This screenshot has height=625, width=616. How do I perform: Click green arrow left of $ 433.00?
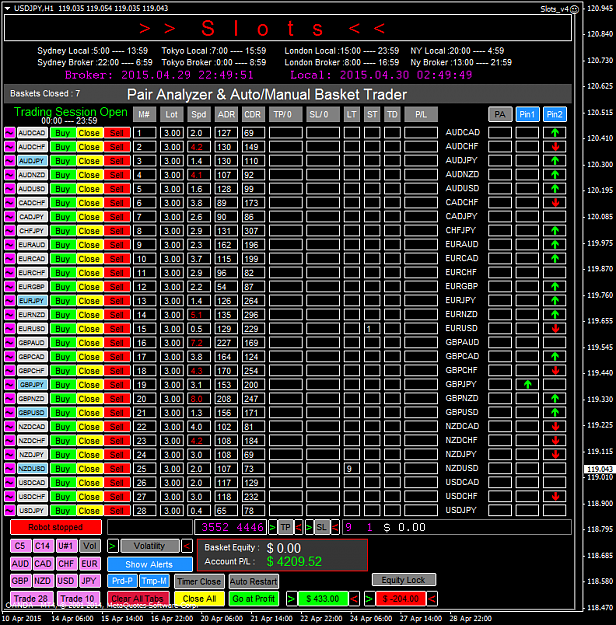click(291, 599)
